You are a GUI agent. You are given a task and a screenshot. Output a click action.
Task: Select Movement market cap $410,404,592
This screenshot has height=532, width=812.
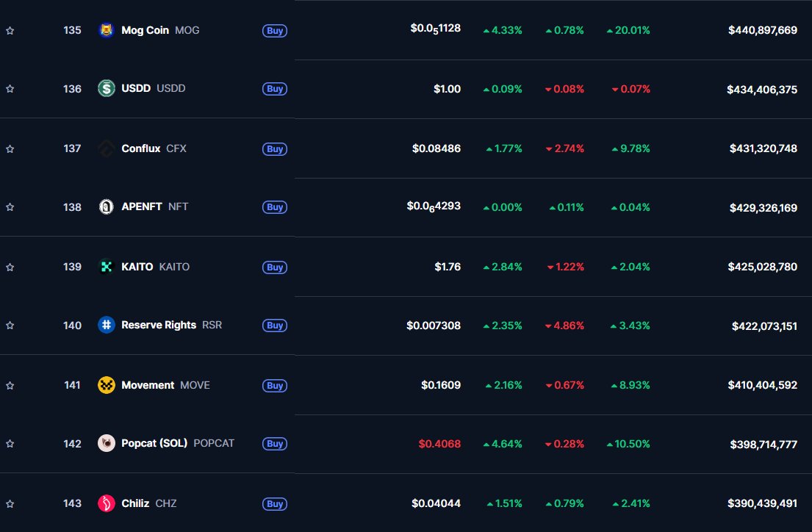click(762, 385)
